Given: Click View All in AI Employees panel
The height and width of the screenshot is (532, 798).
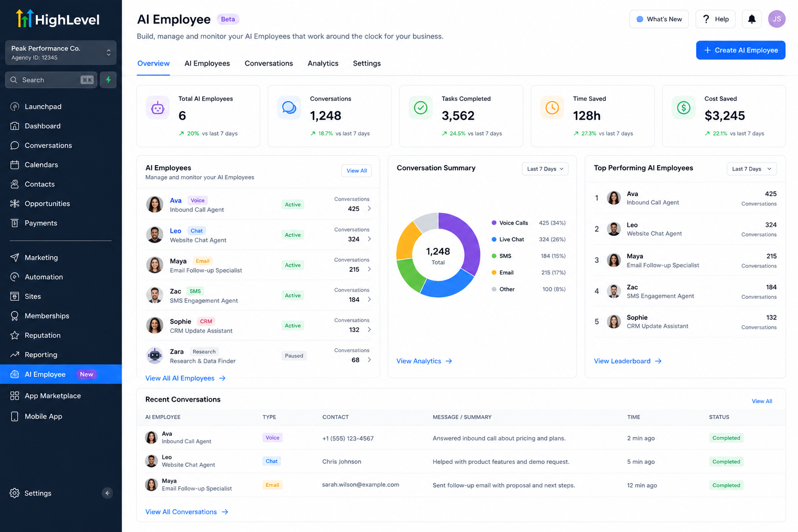Looking at the screenshot, I should pyautogui.click(x=356, y=170).
